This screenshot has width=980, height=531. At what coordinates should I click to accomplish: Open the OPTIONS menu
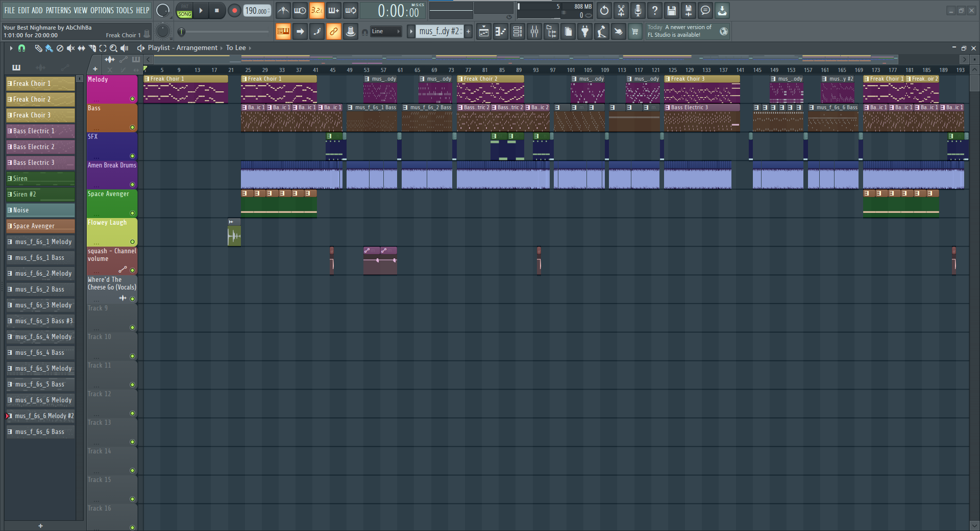point(102,10)
